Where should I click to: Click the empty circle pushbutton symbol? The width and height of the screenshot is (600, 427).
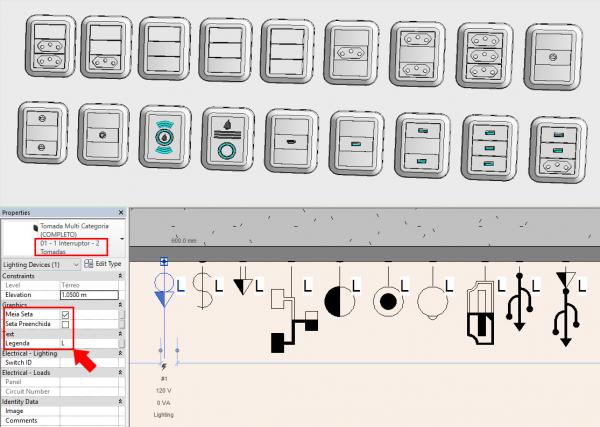[432, 302]
